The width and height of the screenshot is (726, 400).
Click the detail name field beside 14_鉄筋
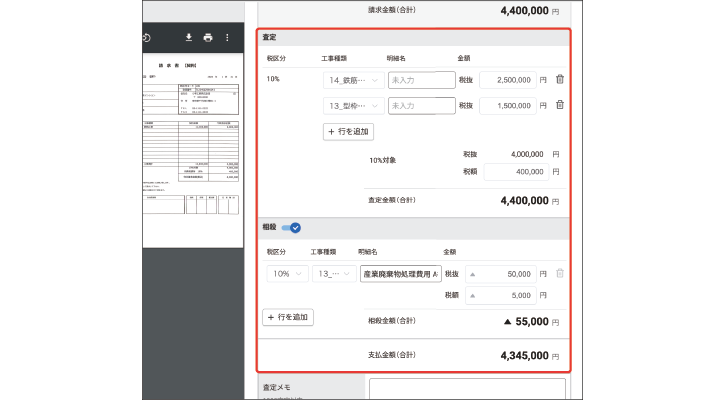421,80
